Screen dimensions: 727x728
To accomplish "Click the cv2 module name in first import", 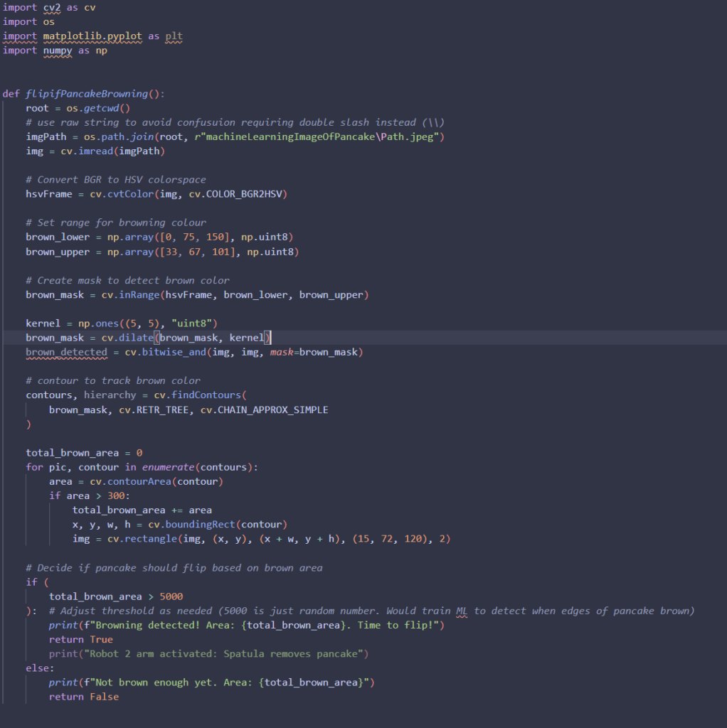I will (x=52, y=7).
